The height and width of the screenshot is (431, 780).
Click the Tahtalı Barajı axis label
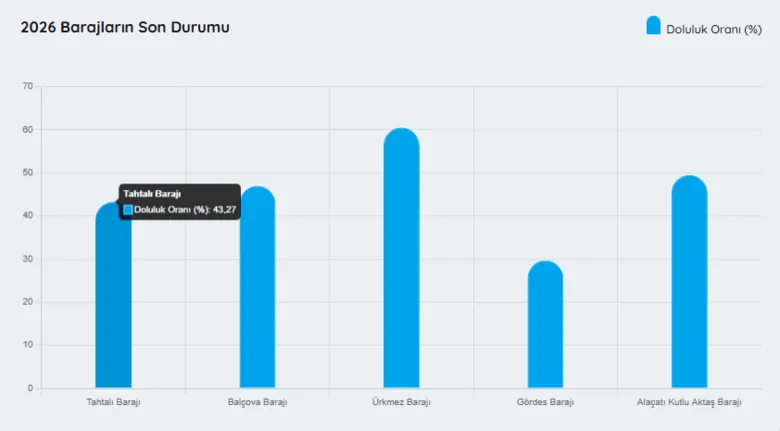pos(113,402)
